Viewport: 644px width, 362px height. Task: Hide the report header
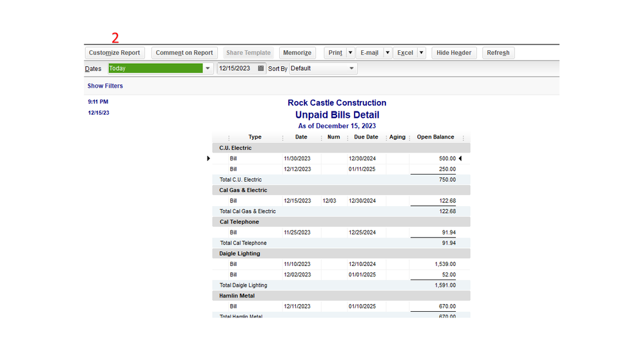tap(454, 53)
